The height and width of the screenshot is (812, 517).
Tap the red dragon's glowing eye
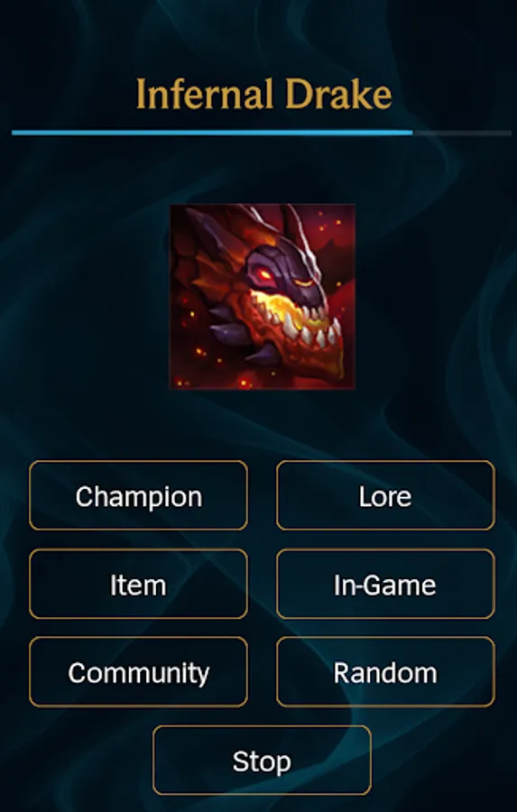click(266, 275)
